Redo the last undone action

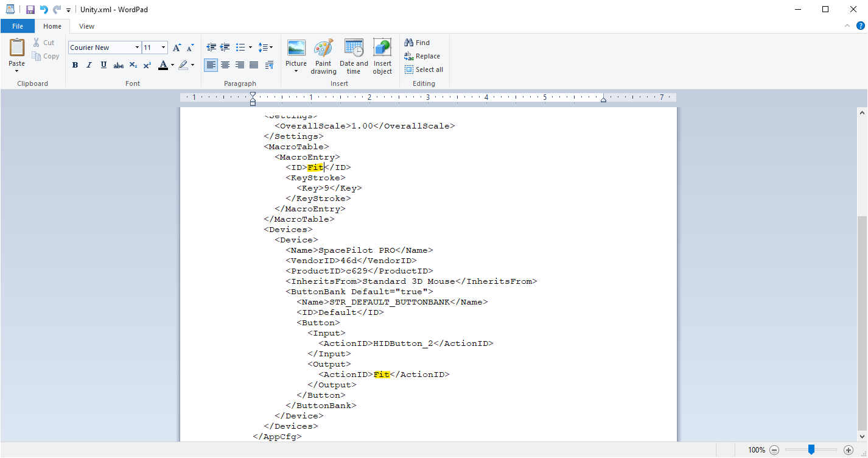[57, 10]
